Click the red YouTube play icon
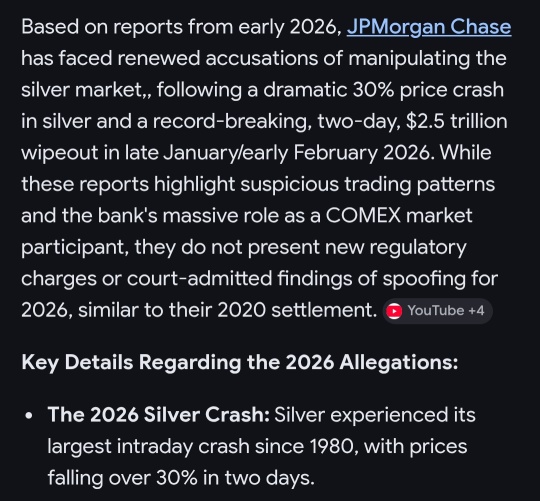540x501 pixels. [x=394, y=311]
